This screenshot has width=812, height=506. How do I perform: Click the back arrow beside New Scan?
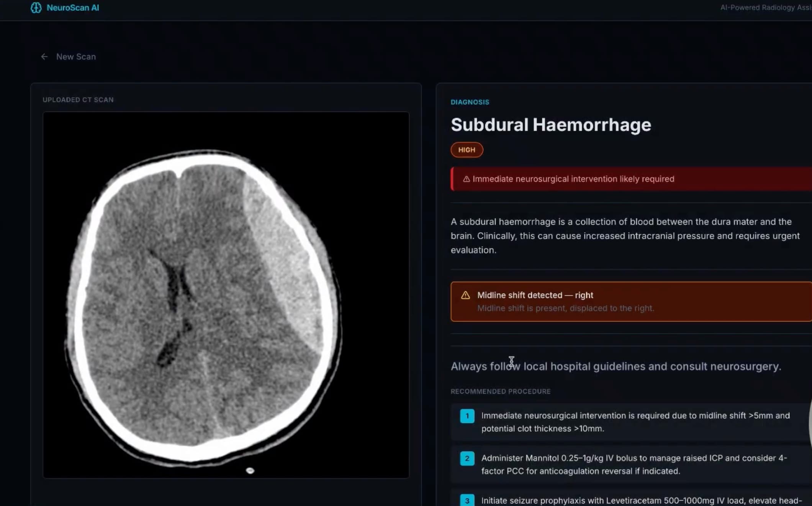point(44,57)
